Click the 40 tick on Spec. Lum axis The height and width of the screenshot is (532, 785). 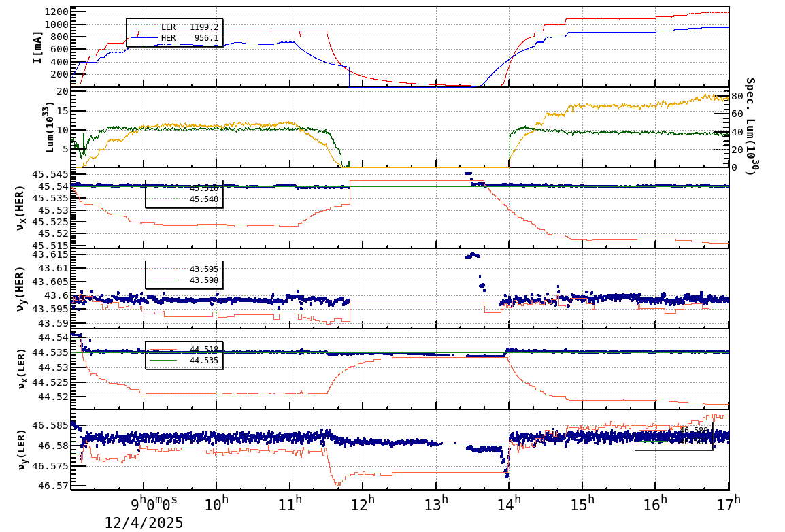737,132
